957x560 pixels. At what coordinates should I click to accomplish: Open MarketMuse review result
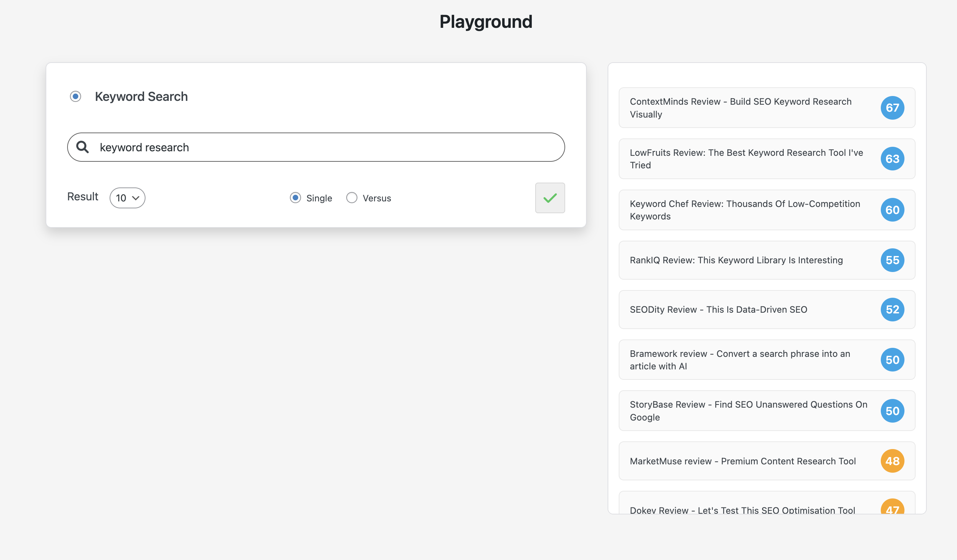pos(767,461)
